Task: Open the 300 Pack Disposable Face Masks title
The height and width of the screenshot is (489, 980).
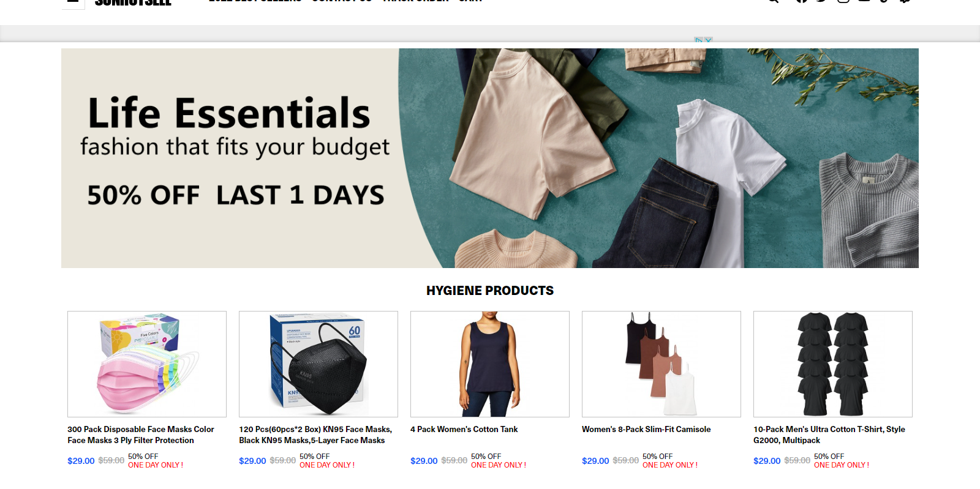Action: click(x=141, y=435)
